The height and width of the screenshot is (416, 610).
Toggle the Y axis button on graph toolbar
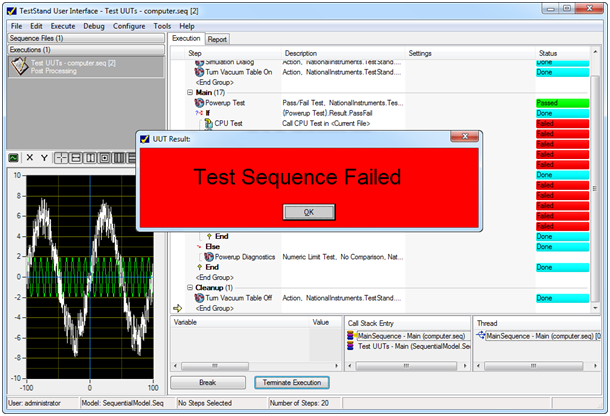[x=45, y=157]
